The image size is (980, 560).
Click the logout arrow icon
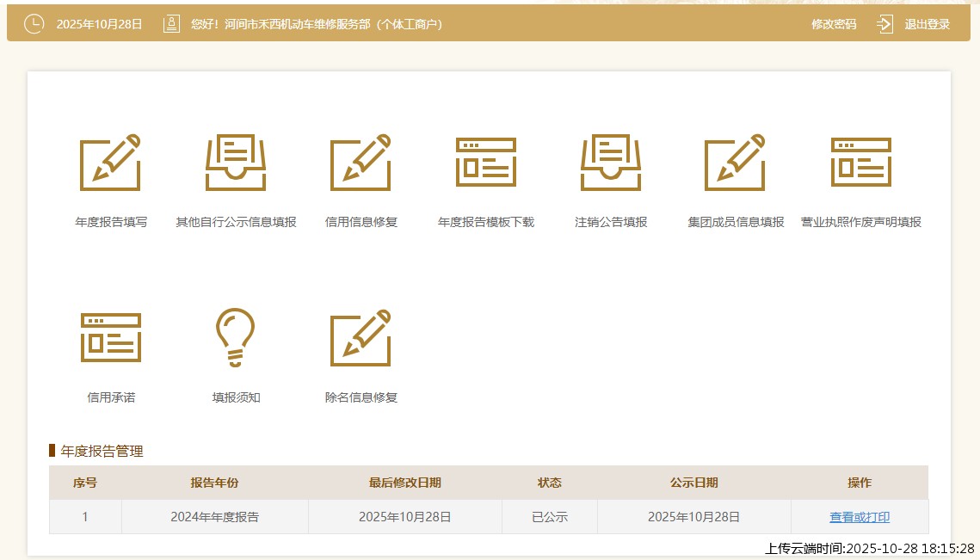click(x=884, y=24)
